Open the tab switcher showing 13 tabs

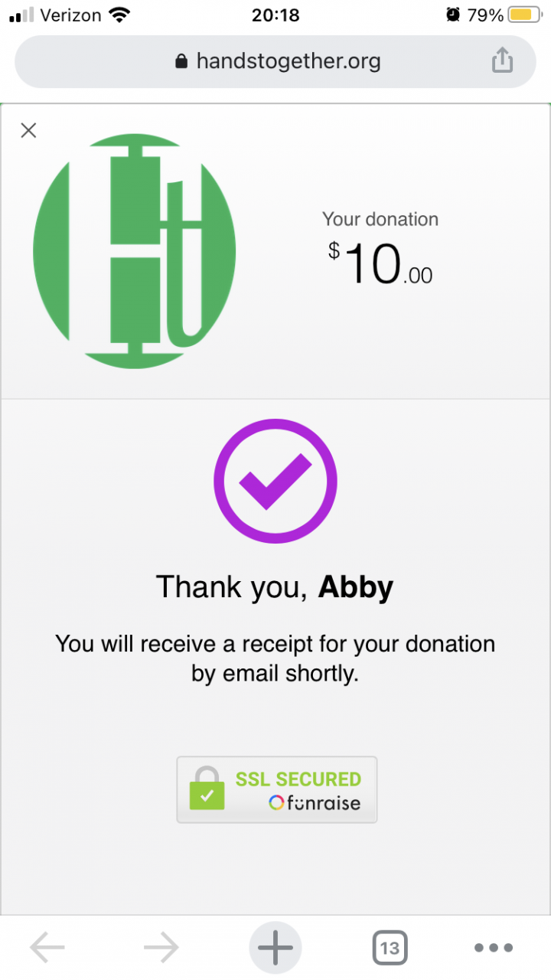tap(390, 949)
